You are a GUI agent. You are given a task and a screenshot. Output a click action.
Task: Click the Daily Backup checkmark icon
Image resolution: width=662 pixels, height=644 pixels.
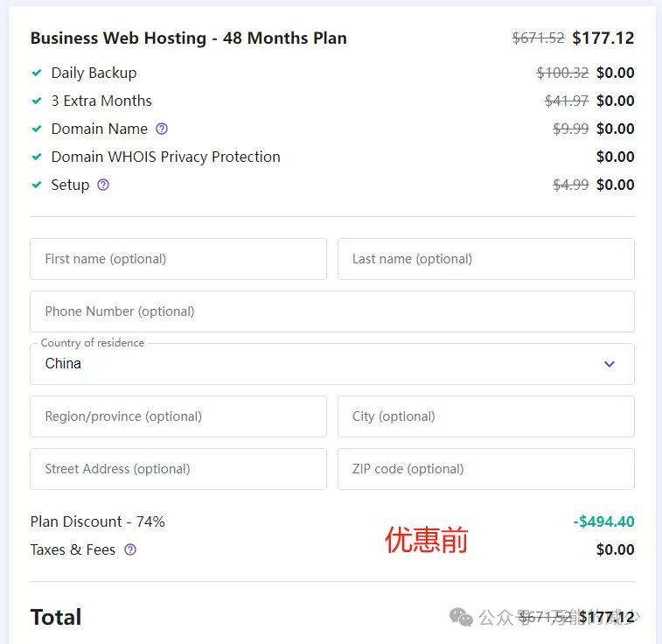pyautogui.click(x=37, y=73)
